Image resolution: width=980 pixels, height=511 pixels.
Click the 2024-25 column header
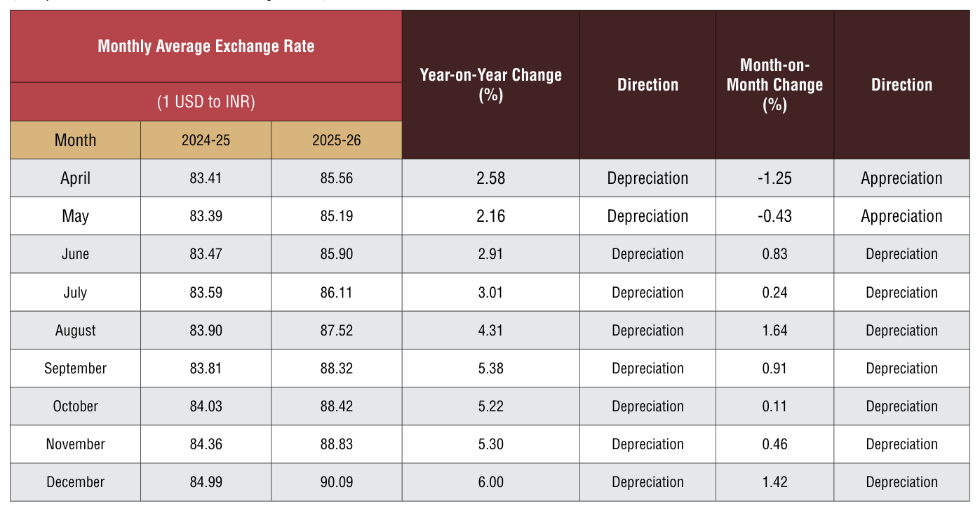(206, 140)
